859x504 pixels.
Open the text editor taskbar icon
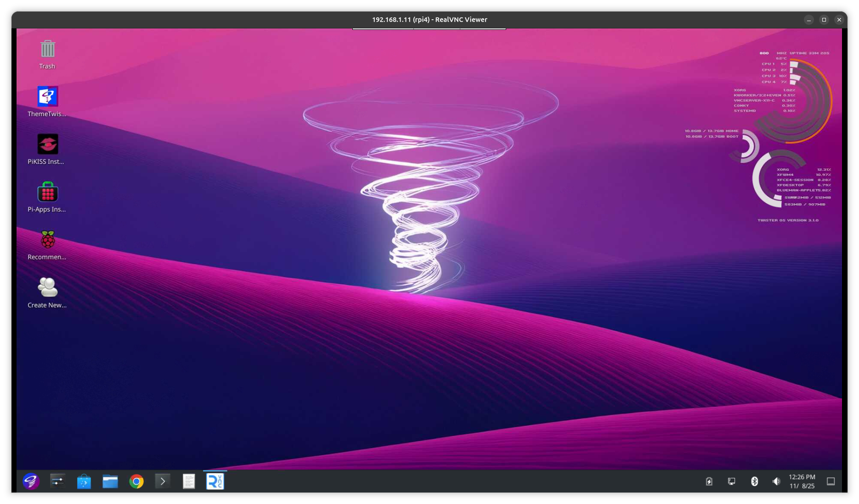(189, 482)
